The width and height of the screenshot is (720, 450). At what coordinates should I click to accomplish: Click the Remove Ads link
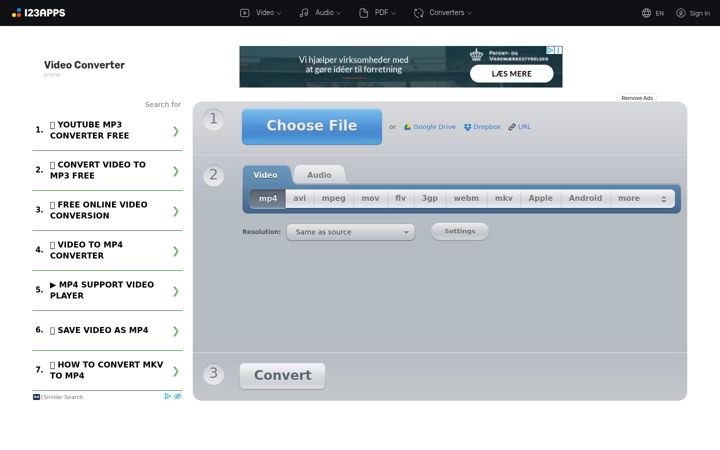[x=637, y=98]
